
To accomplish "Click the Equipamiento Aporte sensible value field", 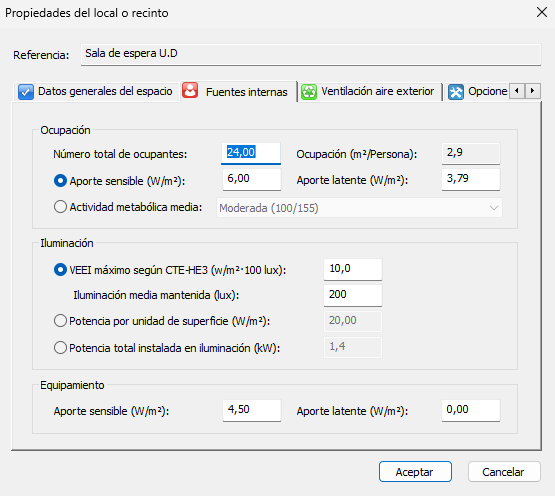I will coord(252,411).
